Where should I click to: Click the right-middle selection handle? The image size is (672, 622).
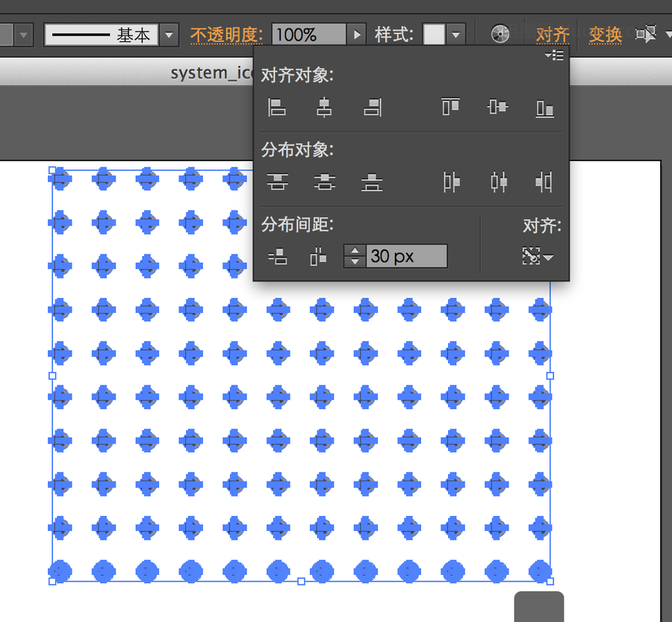point(550,376)
